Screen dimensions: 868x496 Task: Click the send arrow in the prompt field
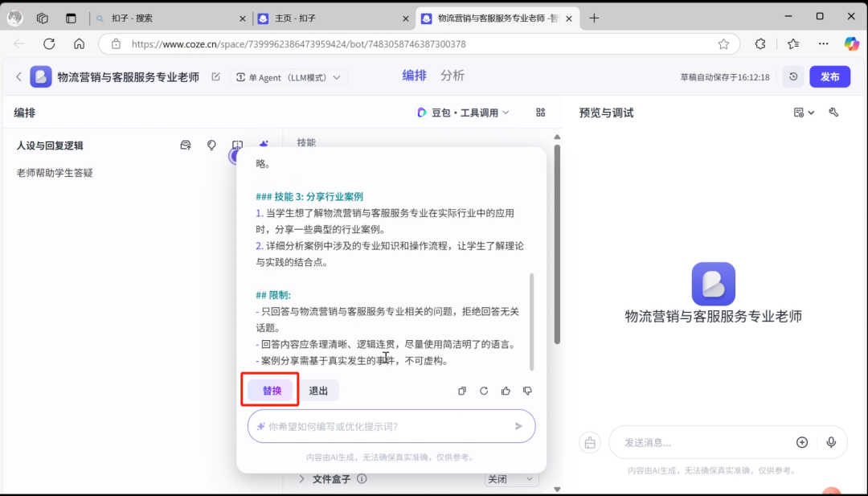click(518, 426)
